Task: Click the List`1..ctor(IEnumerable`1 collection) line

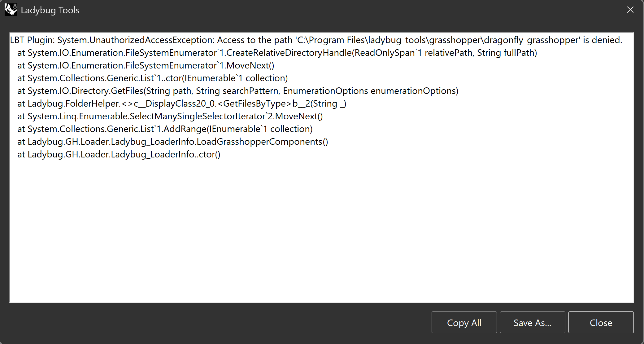Action: [x=153, y=78]
